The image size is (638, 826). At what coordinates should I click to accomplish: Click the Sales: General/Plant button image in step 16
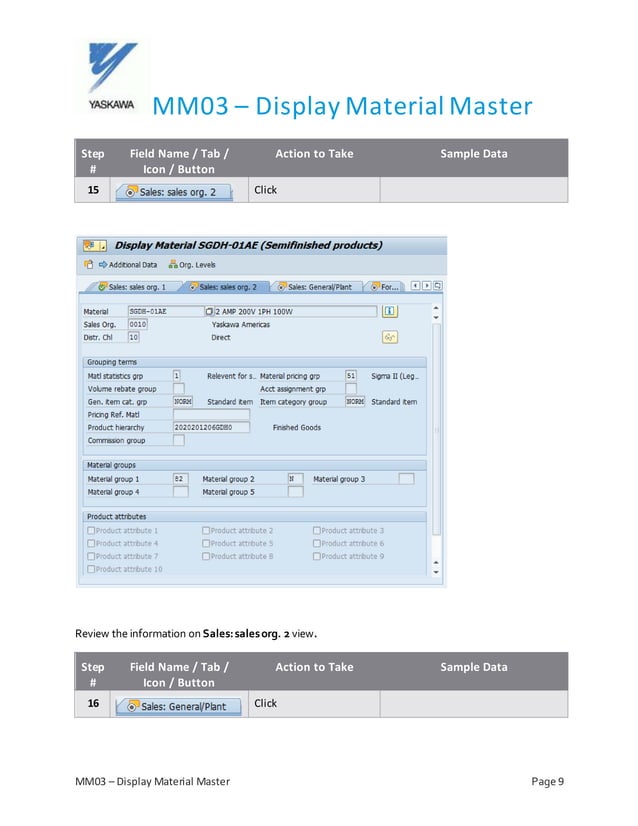pyautogui.click(x=179, y=706)
